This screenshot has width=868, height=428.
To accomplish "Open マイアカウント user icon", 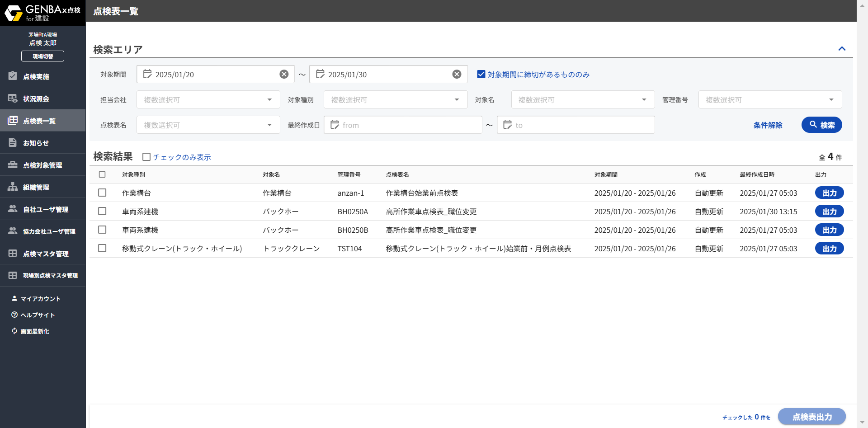I will [x=14, y=299].
